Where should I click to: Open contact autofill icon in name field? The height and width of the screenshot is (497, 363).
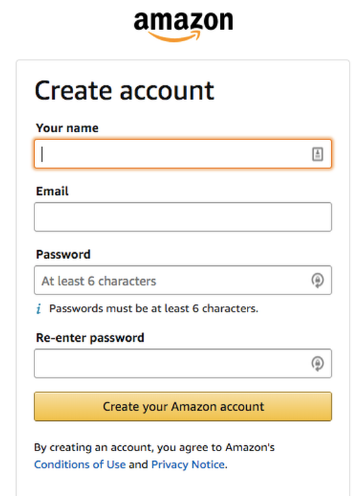coord(317,154)
